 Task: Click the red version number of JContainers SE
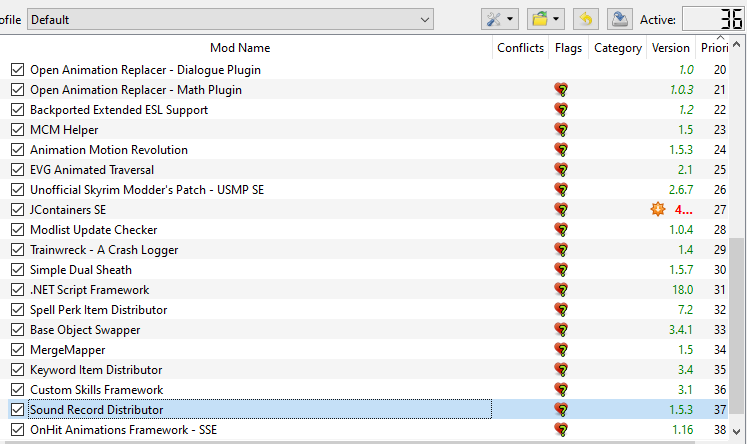pyautogui.click(x=684, y=210)
